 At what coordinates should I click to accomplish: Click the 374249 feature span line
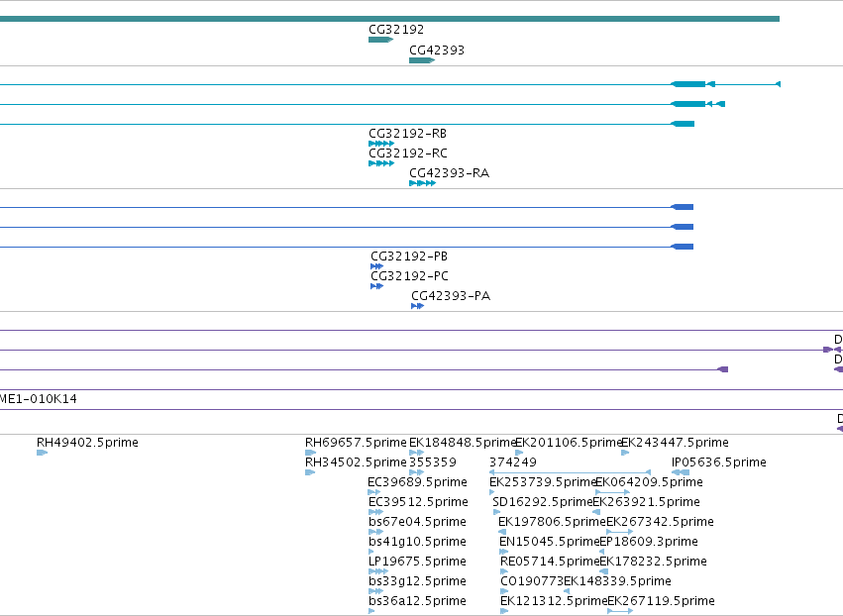570,472
